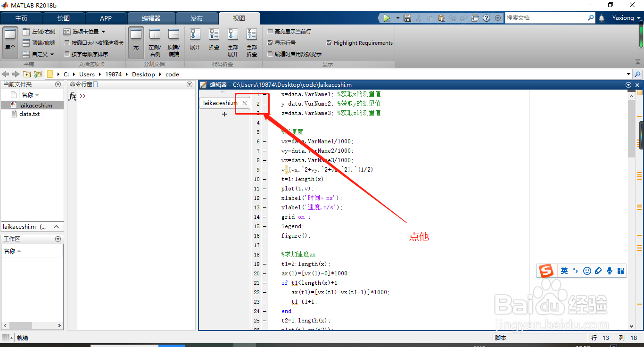644x347 pixels.
Task: Open the 当前文件夹 panel actions menu
Action: (58, 84)
